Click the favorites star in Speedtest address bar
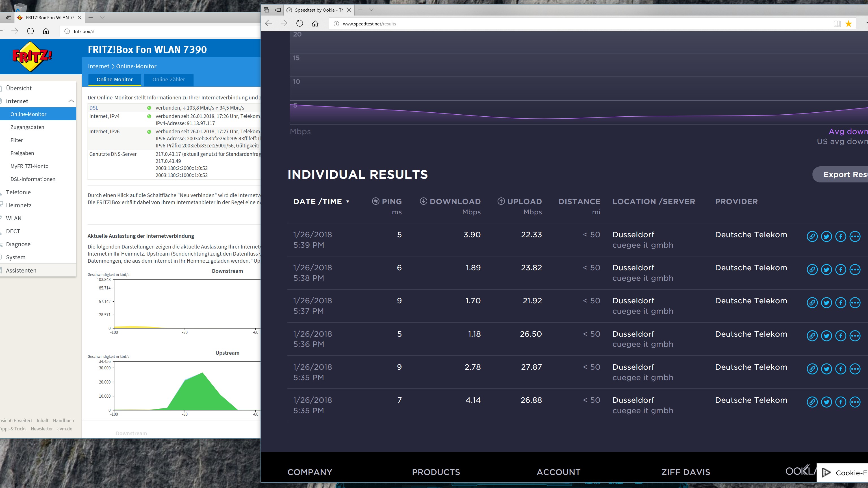868x488 pixels. click(x=849, y=23)
